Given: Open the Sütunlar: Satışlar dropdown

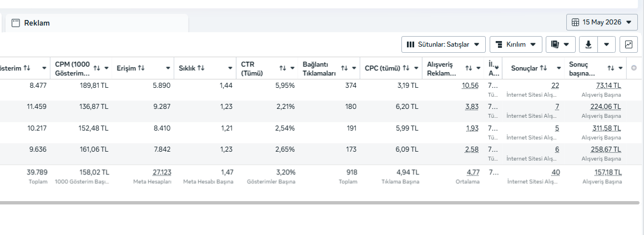Looking at the screenshot, I should tap(443, 44).
